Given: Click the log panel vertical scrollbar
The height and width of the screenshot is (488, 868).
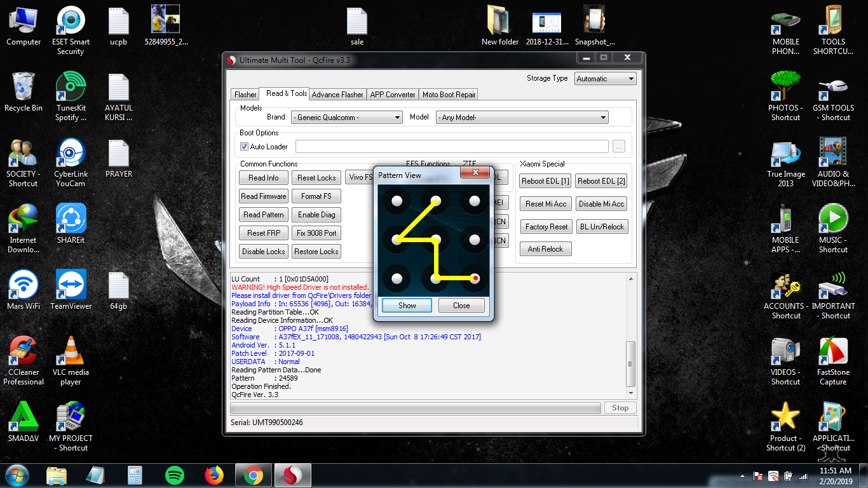Looking at the screenshot, I should [x=630, y=336].
